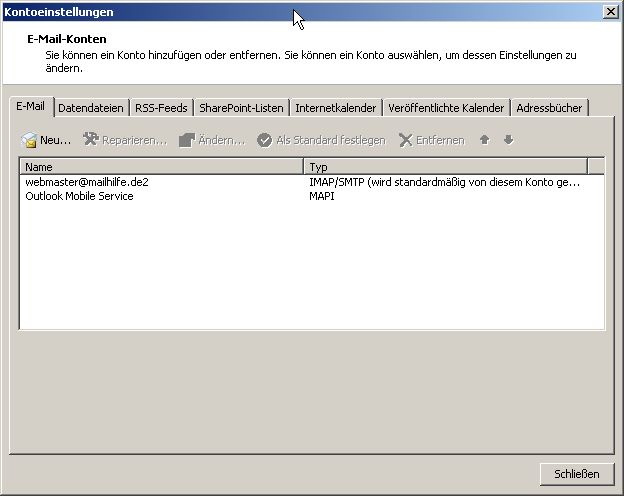Open the Internetkalender tab

coord(335,108)
